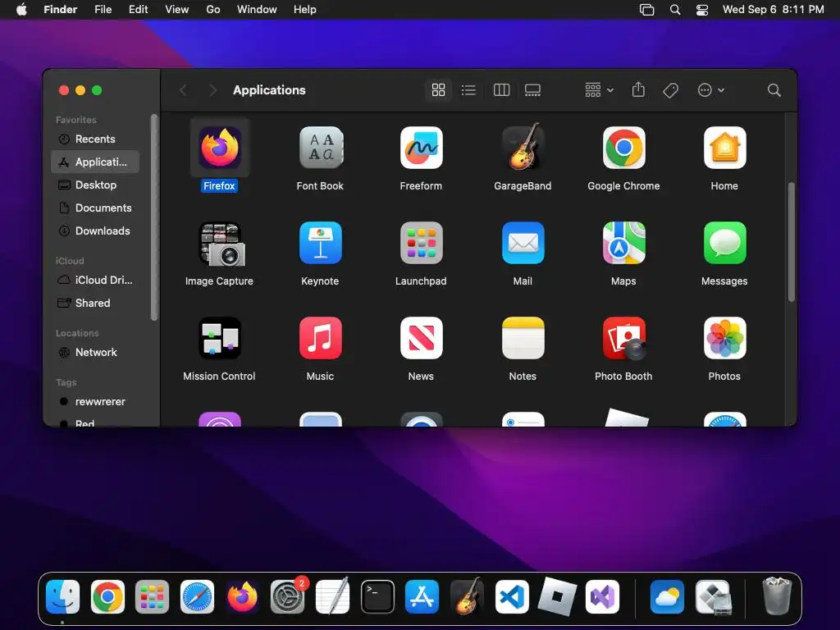Viewport: 840px width, 630px height.
Task: Open the Apple menu
Action: 21,10
